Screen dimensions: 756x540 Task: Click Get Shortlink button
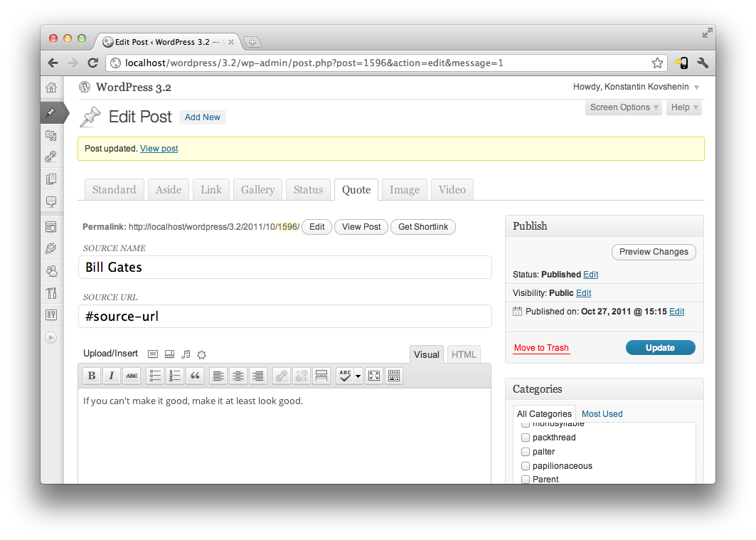tap(423, 227)
